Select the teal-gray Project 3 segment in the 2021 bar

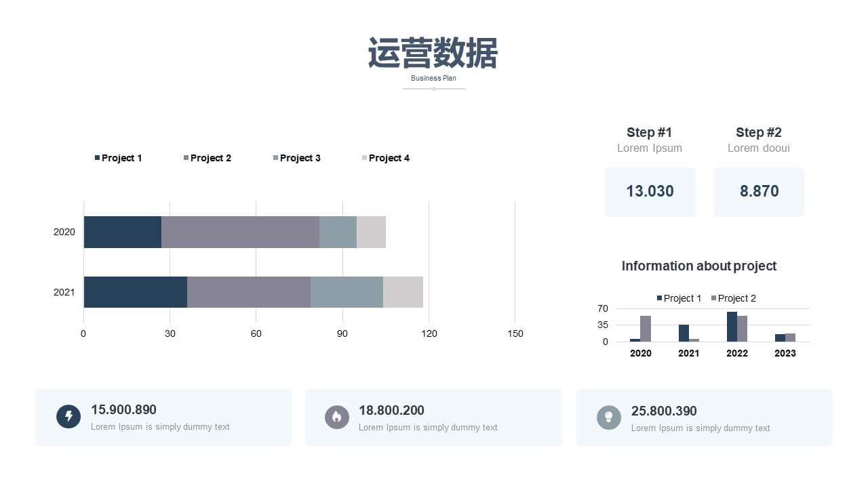point(347,291)
